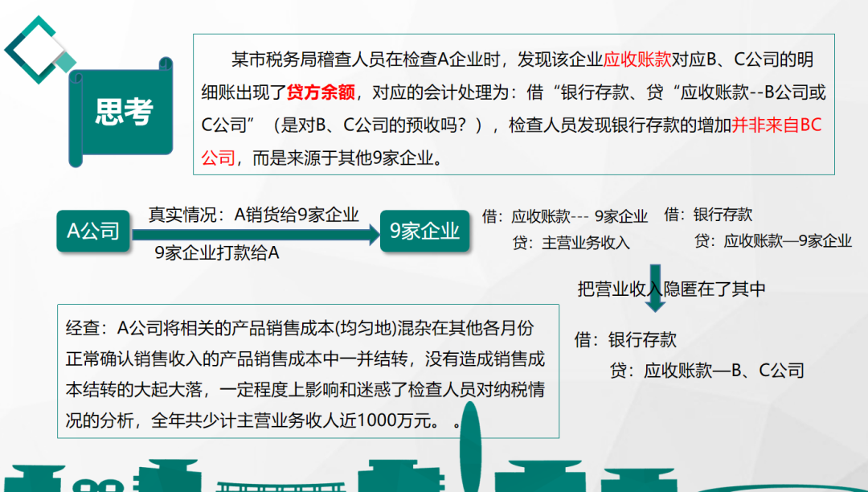The image size is (868, 492).
Task: Select the line 真实情况：A销货给9家企业
Action: pos(257,213)
